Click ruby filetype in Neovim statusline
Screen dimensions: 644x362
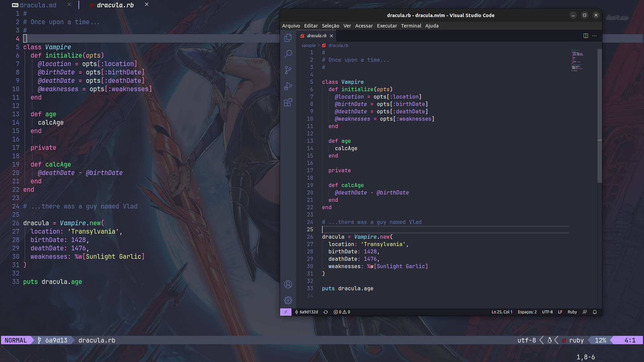tap(576, 341)
